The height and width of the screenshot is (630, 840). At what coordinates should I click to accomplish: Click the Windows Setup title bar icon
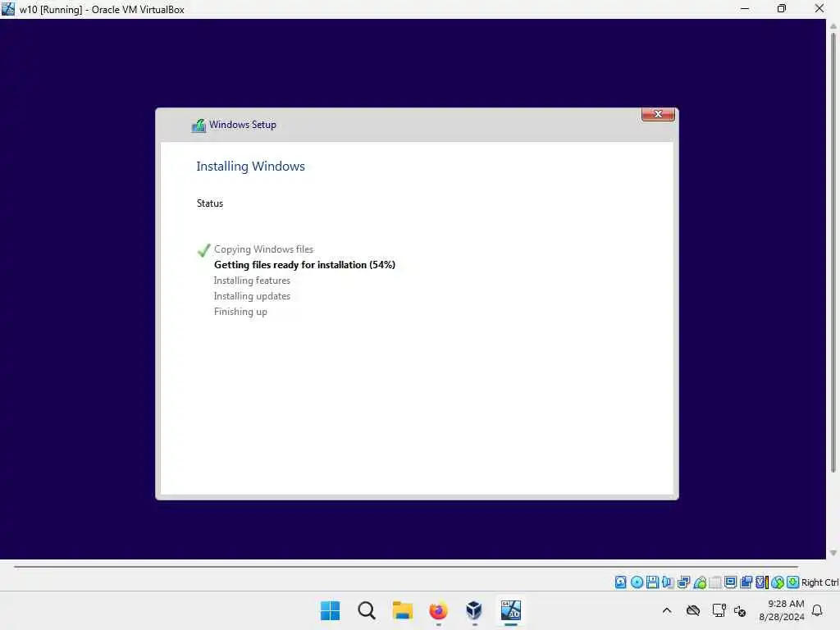tap(199, 126)
